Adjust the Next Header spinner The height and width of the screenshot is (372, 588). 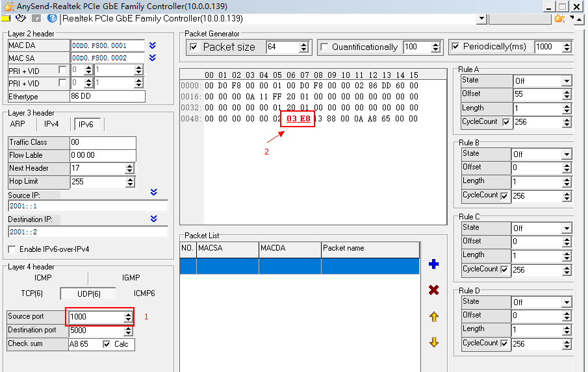pyautogui.click(x=129, y=168)
